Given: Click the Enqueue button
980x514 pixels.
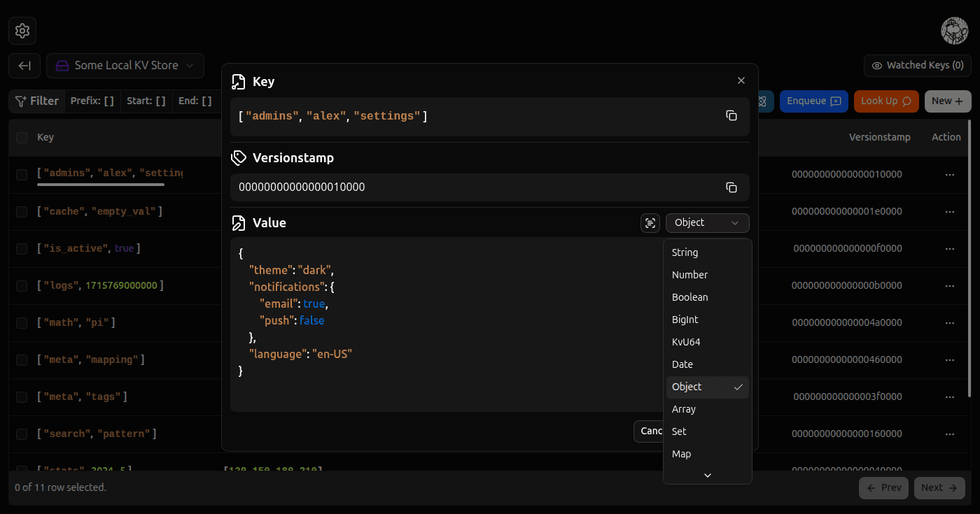Looking at the screenshot, I should (813, 101).
